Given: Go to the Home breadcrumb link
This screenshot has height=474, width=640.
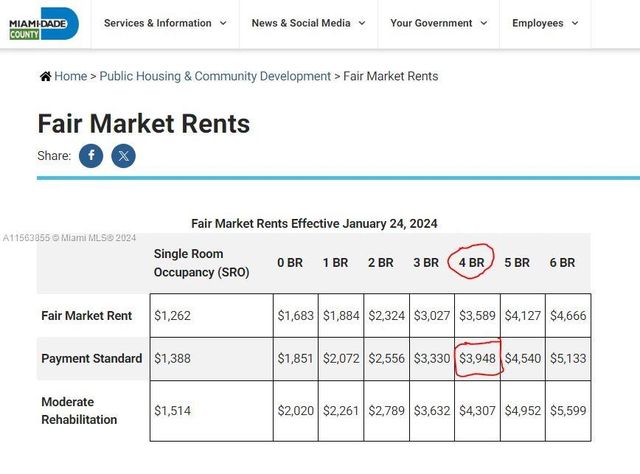Looking at the screenshot, I should (70, 76).
